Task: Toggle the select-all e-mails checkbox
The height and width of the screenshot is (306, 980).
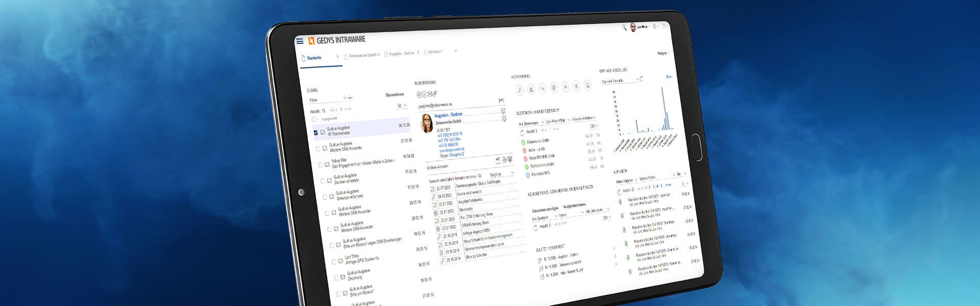Action: [314, 120]
